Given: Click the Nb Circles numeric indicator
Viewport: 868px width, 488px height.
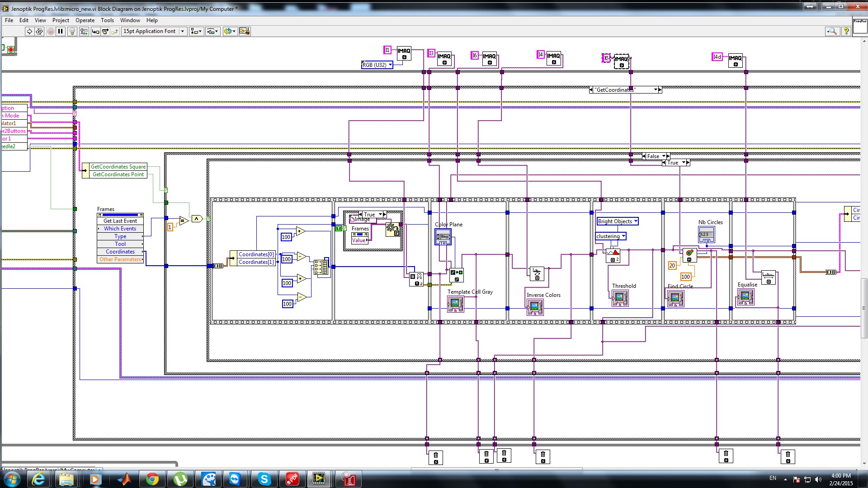Looking at the screenshot, I should pyautogui.click(x=706, y=235).
